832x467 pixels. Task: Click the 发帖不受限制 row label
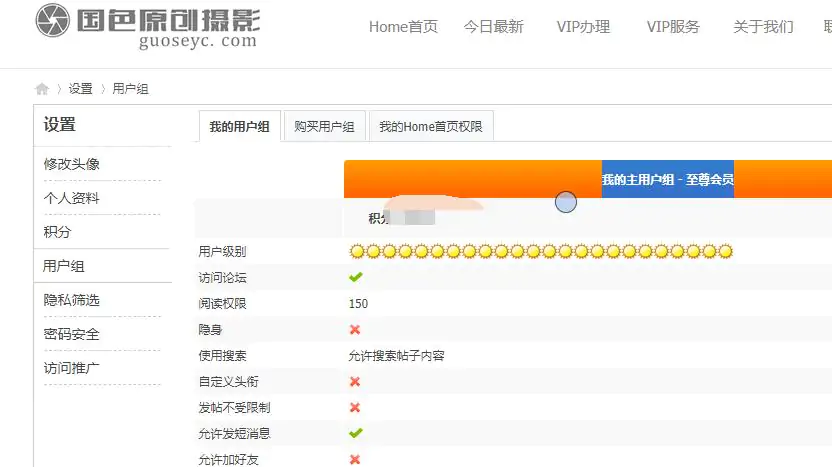pos(235,408)
